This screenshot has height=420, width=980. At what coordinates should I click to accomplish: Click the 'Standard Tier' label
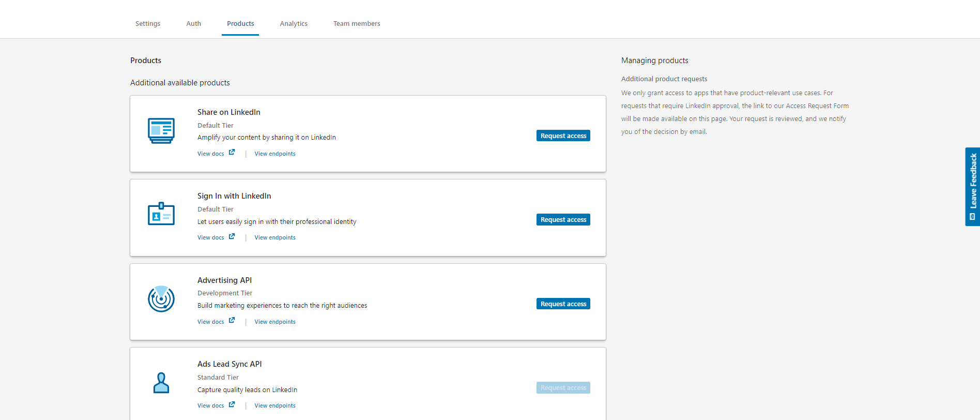218,378
